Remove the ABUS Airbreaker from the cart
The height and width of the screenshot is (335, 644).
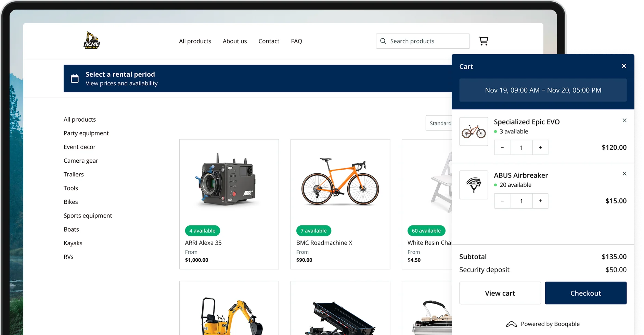624,174
